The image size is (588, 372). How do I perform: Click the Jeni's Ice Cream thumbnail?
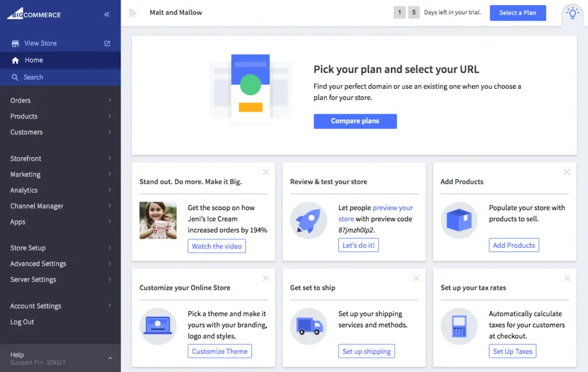[x=158, y=220]
